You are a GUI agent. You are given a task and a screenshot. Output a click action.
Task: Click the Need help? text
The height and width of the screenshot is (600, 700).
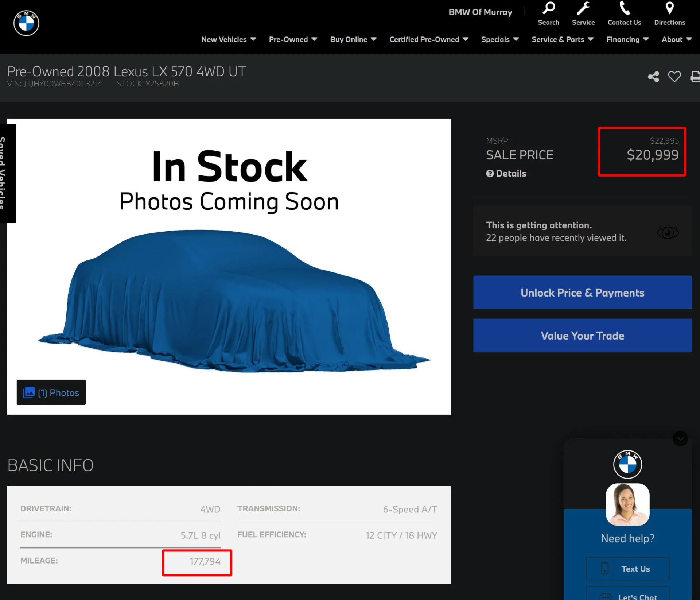click(x=627, y=538)
